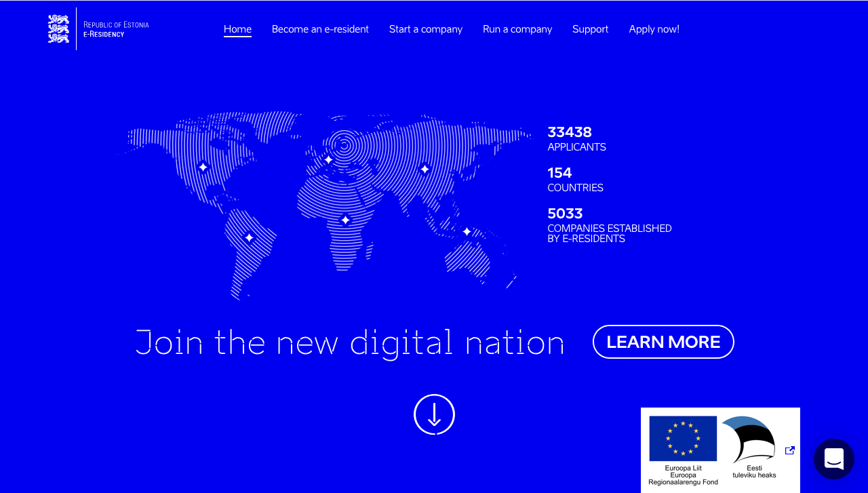
Task: Open the Support page
Action: 590,29
